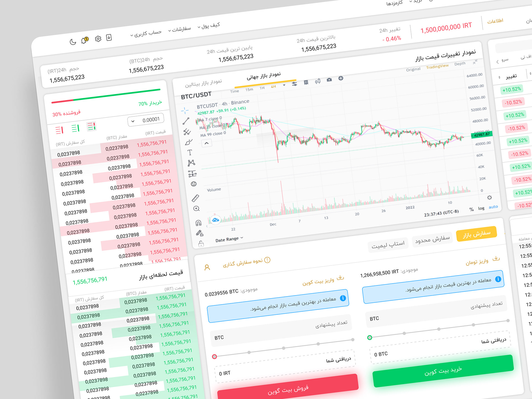Select the brush drawing tool
532x399 pixels.
(x=188, y=142)
